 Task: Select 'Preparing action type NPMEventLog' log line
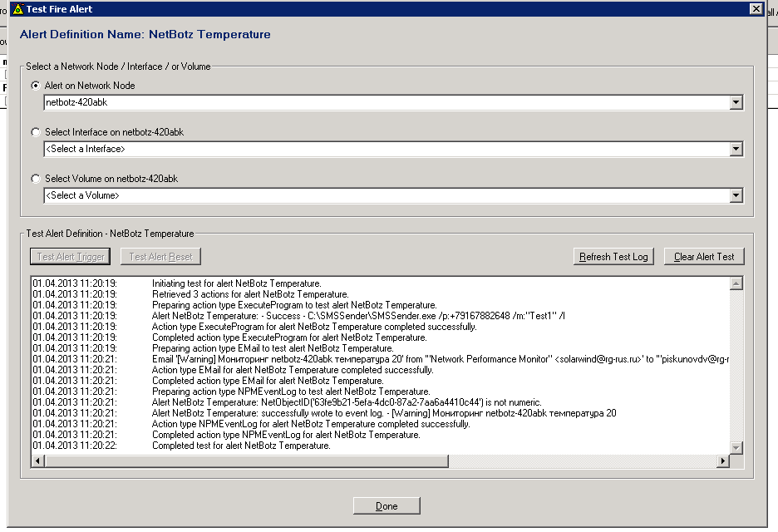click(291, 392)
